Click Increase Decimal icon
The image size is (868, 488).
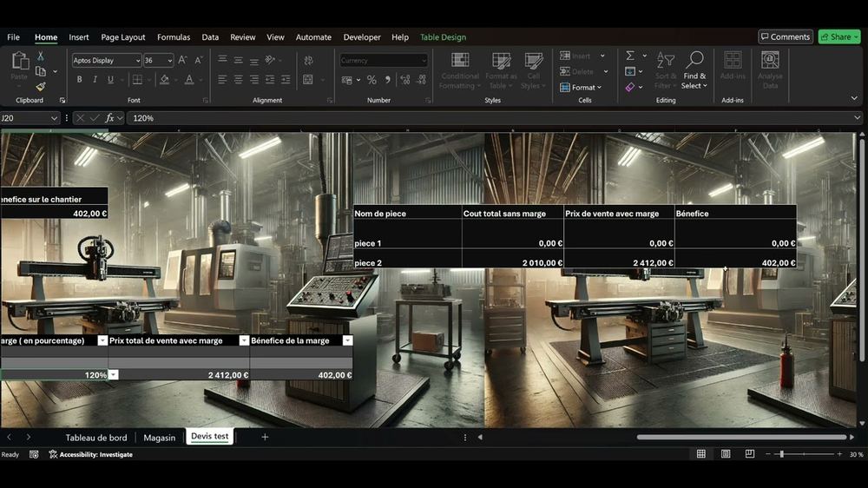tap(405, 80)
